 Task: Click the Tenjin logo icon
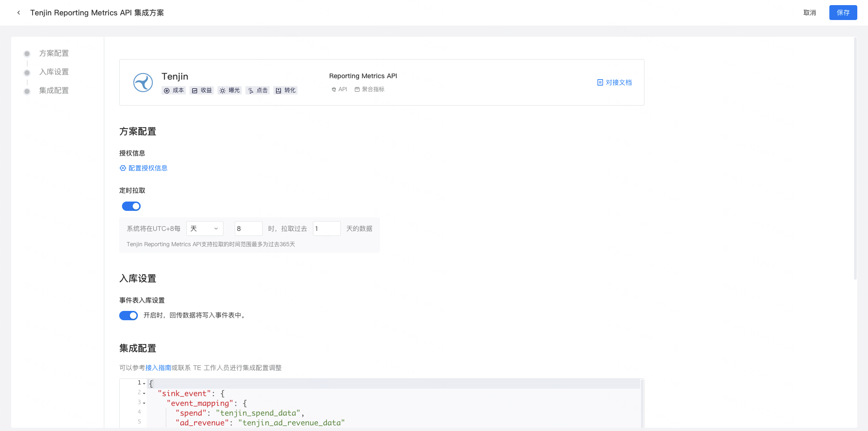[143, 82]
